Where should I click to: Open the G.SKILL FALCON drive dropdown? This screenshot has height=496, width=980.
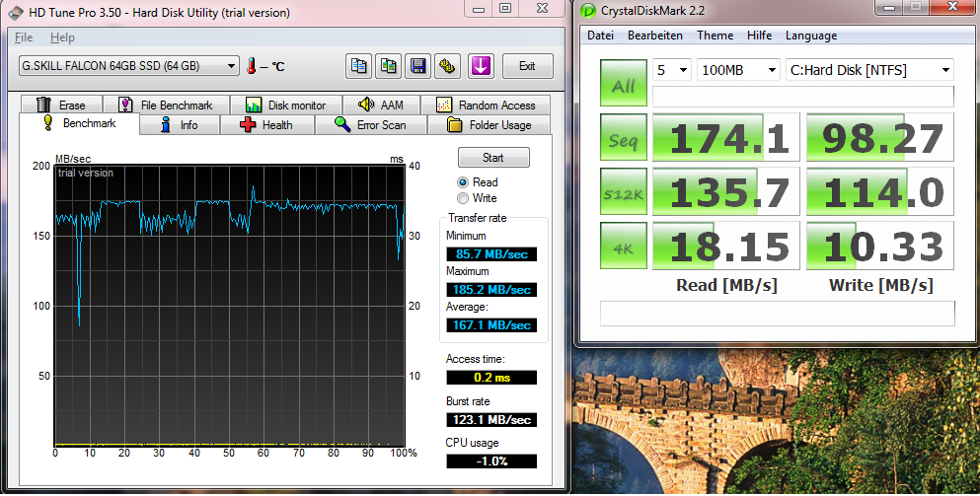coord(128,66)
